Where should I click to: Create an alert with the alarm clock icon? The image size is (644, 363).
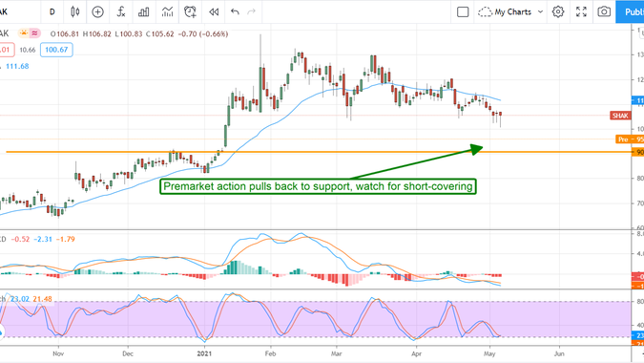[190, 11]
